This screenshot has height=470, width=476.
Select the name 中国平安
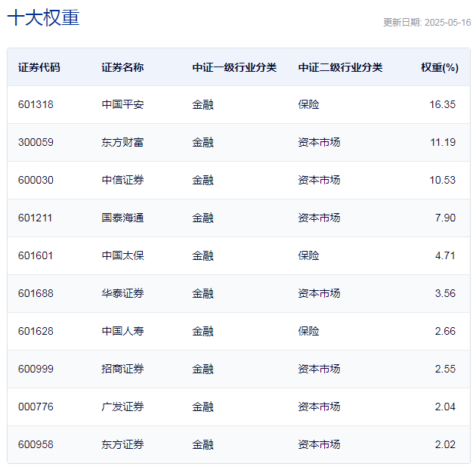(x=122, y=104)
